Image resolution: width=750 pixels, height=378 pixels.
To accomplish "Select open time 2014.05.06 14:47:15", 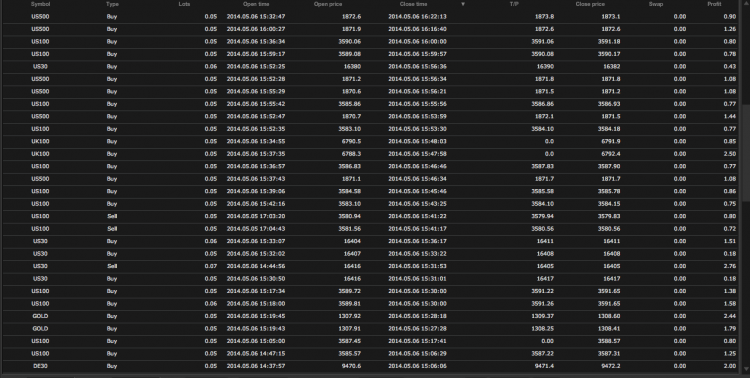I will (x=256, y=353).
